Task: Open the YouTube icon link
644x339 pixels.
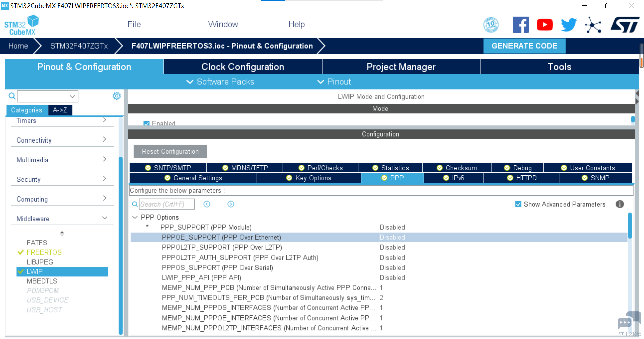Action: coord(545,25)
